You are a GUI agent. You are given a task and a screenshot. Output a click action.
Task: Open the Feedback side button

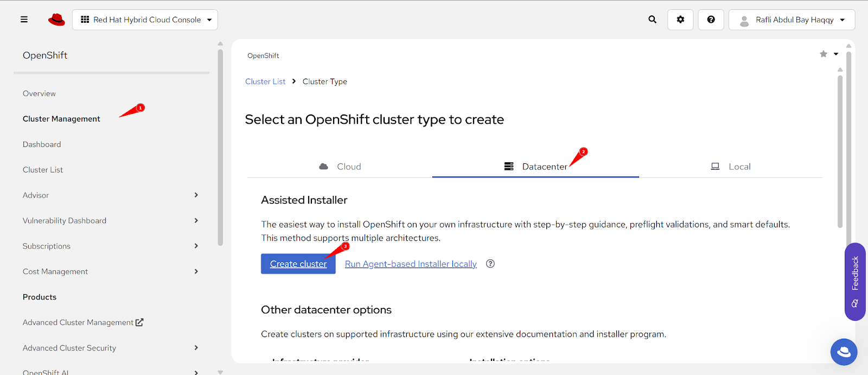pyautogui.click(x=855, y=282)
